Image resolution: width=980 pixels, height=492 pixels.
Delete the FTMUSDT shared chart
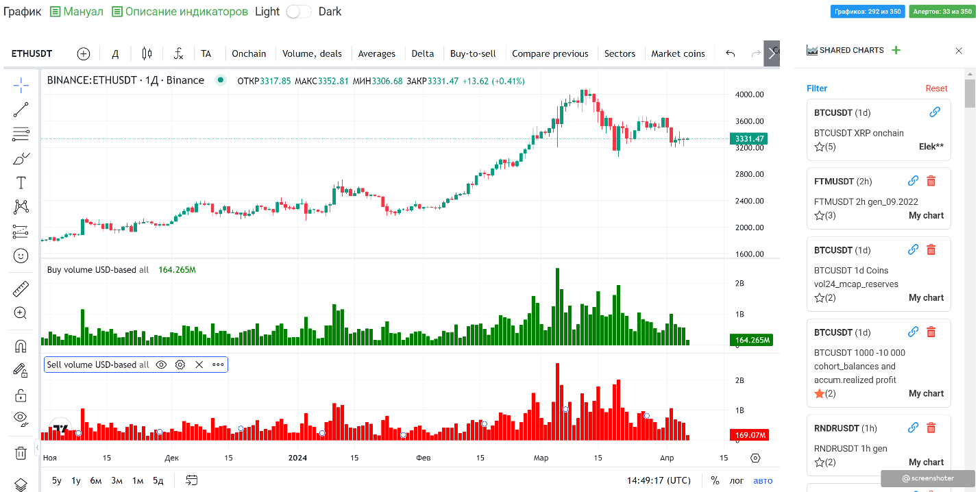tap(931, 181)
